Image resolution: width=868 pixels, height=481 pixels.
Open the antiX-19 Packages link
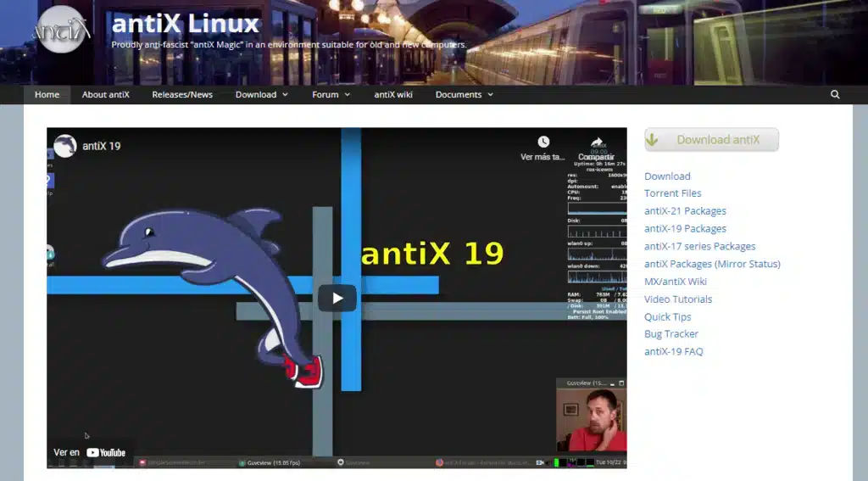685,229
